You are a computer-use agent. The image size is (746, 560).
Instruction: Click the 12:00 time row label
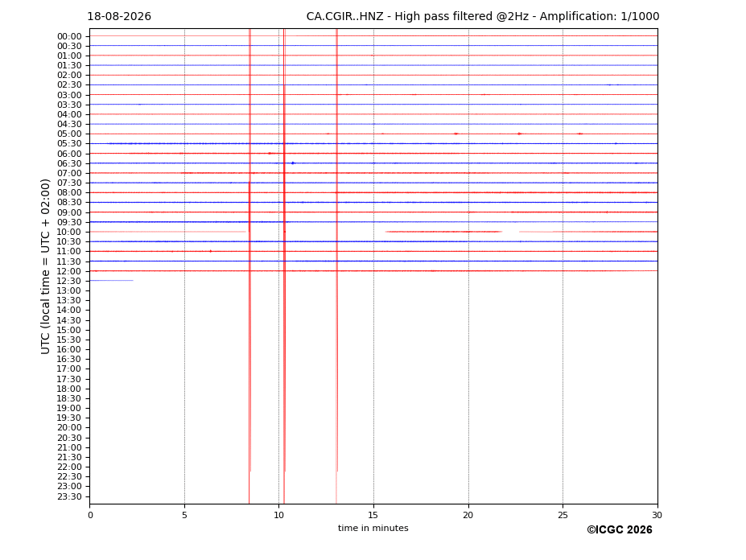pos(69,271)
